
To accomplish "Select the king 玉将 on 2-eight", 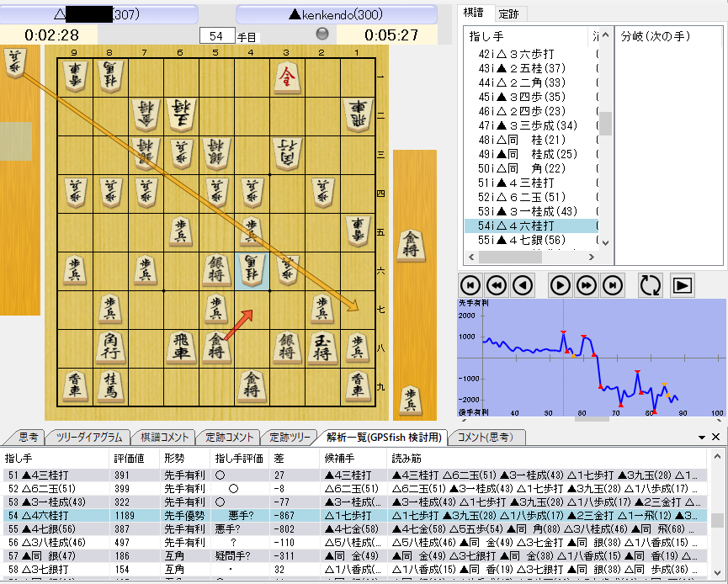I will (x=321, y=348).
